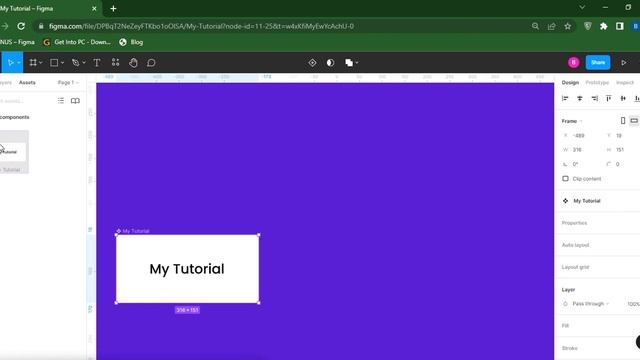Select the Move tool in the toolbar
The height and width of the screenshot is (360, 640).
click(11, 62)
